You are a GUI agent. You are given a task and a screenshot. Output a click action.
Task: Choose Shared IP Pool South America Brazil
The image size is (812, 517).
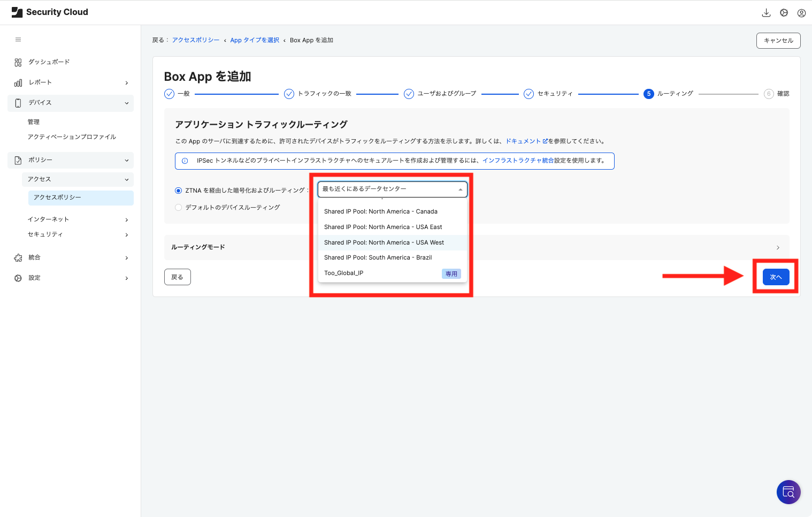tap(393, 257)
